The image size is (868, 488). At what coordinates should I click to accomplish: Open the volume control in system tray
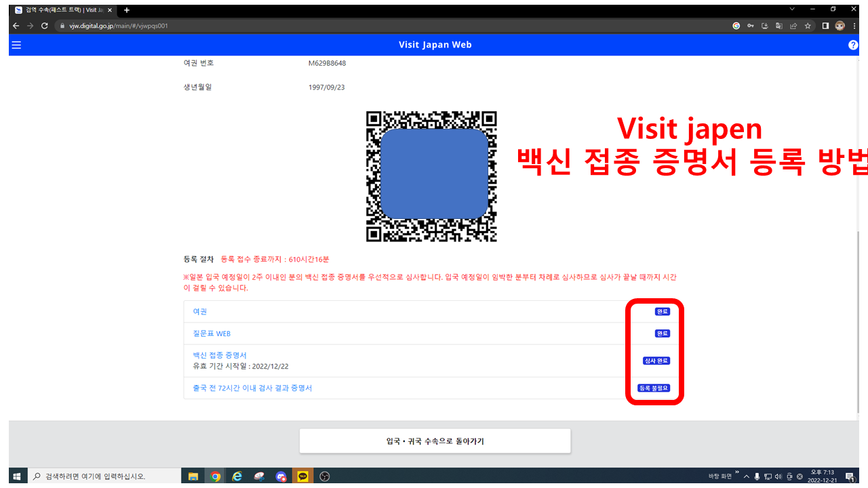(778, 476)
